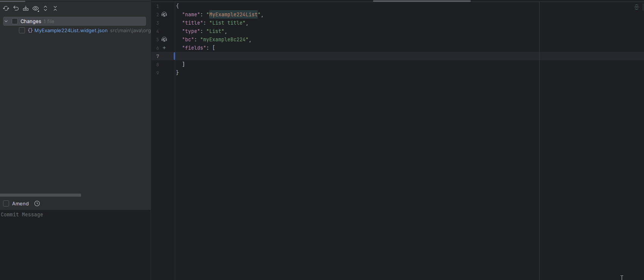Expand the fields array fold marker
The image size is (644, 280).
coord(164,48)
